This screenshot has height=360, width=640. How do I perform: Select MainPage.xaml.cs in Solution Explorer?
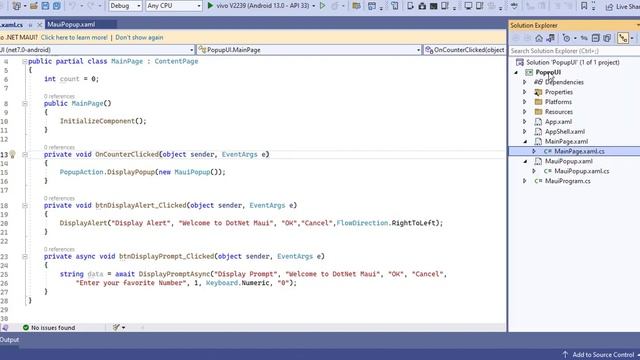click(579, 151)
